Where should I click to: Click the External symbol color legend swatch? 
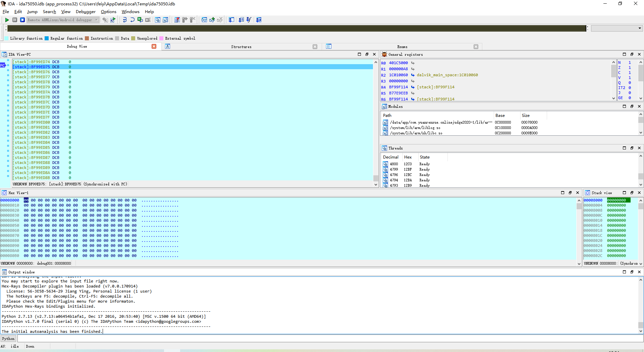(x=161, y=38)
